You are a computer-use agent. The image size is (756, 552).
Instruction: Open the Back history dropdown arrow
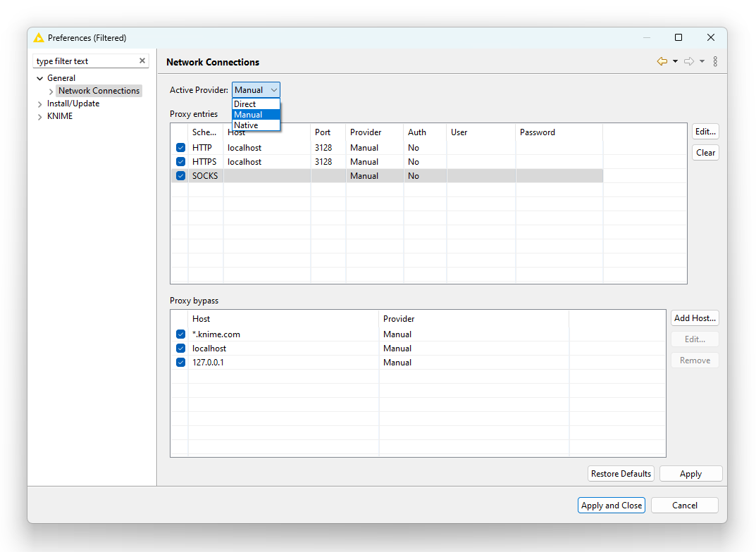pyautogui.click(x=675, y=61)
